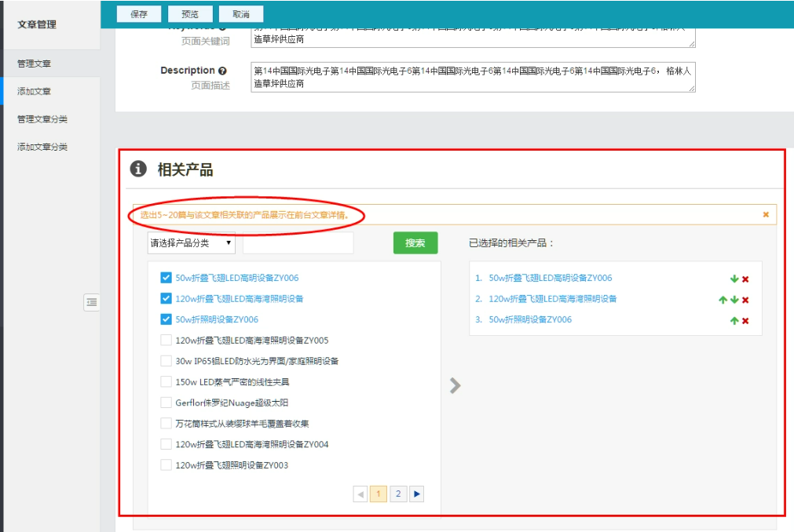This screenshot has height=532, width=794.
Task: Click the blue 保存 button
Action: click(139, 14)
